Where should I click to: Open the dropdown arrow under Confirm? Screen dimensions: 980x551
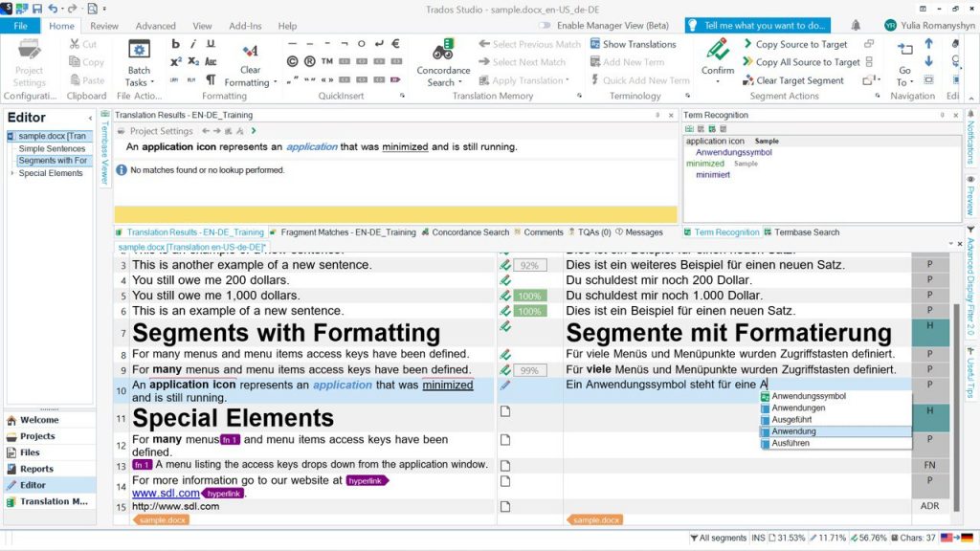(x=718, y=82)
